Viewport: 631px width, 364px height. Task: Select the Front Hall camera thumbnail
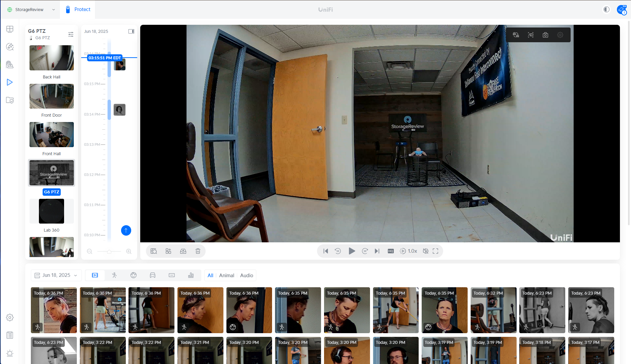click(x=52, y=134)
